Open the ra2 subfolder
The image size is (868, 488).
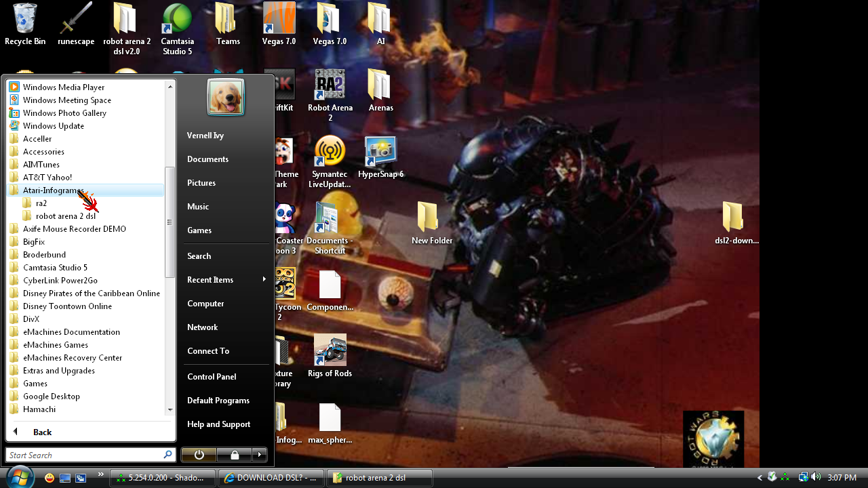(x=86, y=203)
